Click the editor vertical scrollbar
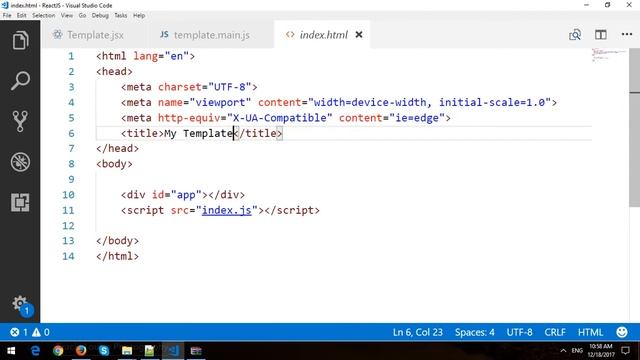Screen dimensions: 640x360 tap(634, 127)
